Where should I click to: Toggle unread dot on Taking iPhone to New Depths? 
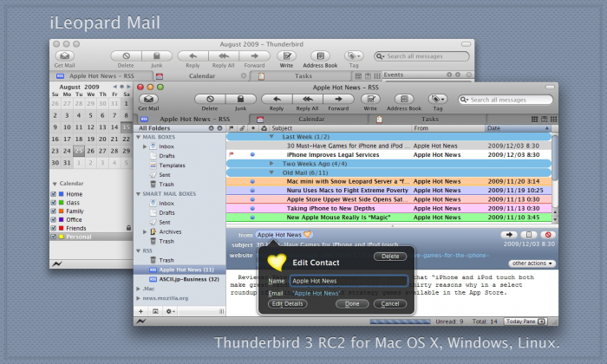pyautogui.click(x=252, y=208)
